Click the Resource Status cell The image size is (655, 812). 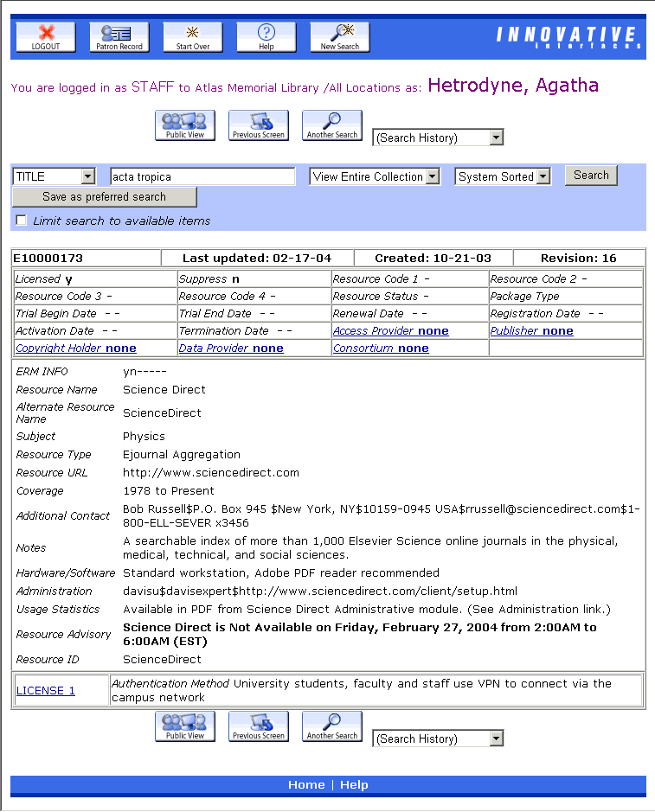[409, 297]
